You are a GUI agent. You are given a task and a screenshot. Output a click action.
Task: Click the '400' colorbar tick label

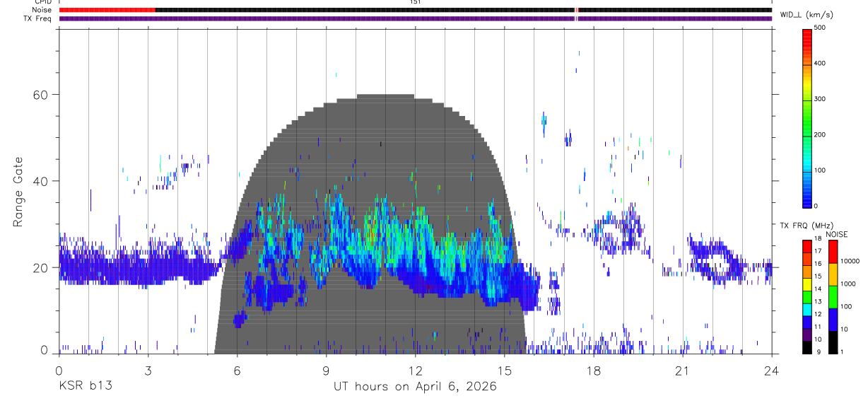tap(821, 64)
